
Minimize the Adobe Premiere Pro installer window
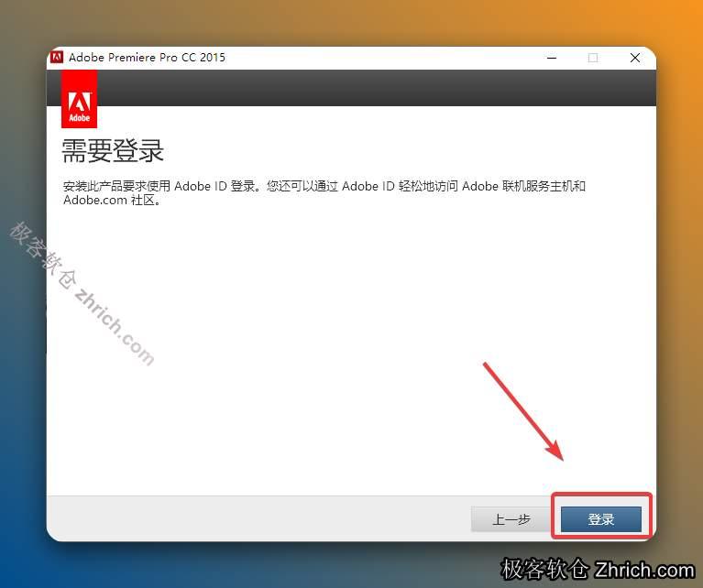coord(552,58)
